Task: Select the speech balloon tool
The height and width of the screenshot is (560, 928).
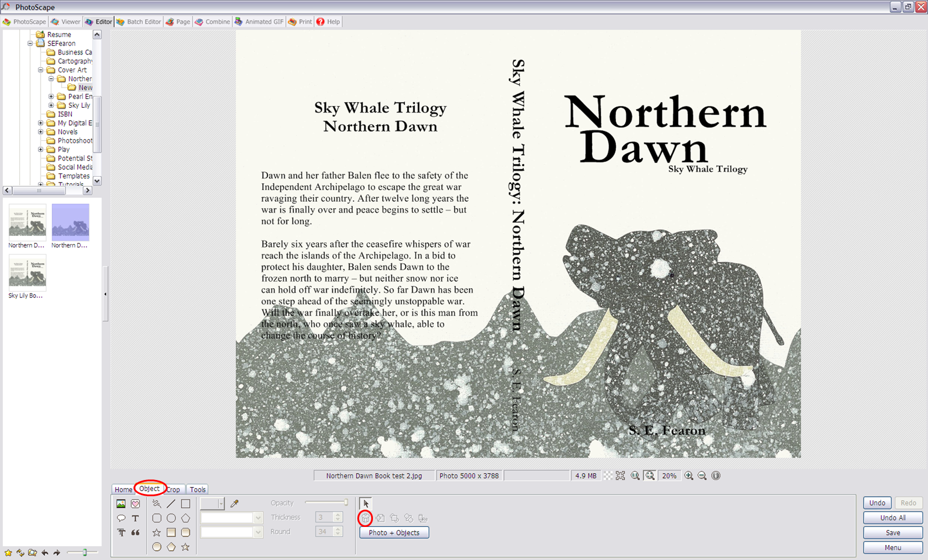Action: 122,518
